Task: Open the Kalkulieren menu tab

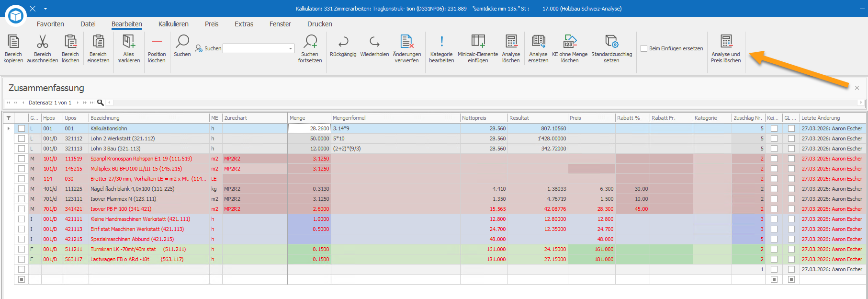Action: pyautogui.click(x=173, y=24)
